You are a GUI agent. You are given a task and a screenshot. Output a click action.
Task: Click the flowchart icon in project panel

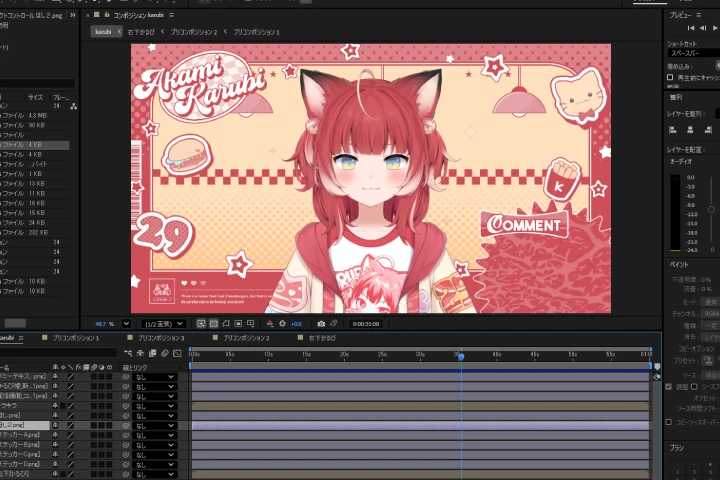[73, 106]
